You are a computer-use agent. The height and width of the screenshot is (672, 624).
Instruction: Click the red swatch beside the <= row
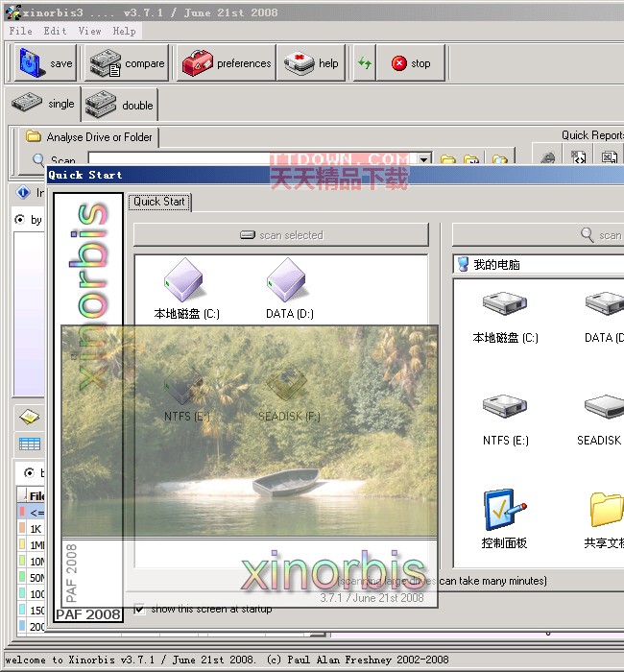point(22,512)
